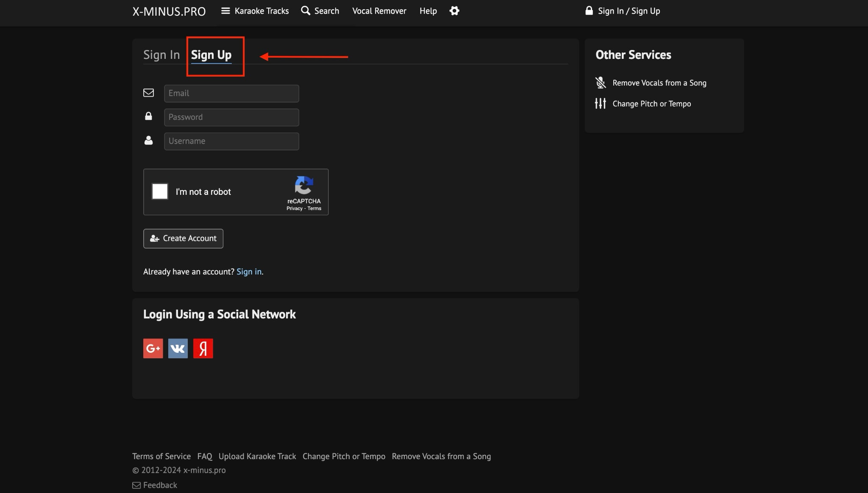Click the pitch and tempo sliders icon
The image size is (868, 493).
tap(601, 103)
